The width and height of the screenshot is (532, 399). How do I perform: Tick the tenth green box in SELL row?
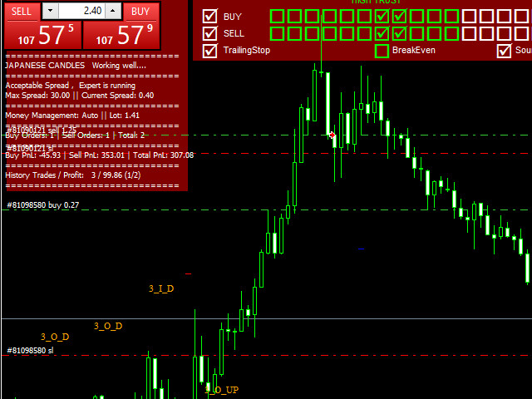434,33
